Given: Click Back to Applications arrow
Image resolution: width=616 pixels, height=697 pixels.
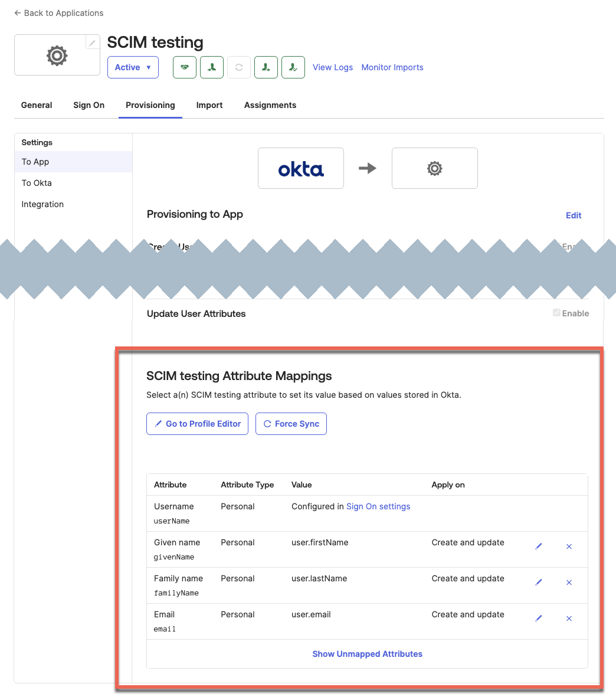Looking at the screenshot, I should coord(58,12).
